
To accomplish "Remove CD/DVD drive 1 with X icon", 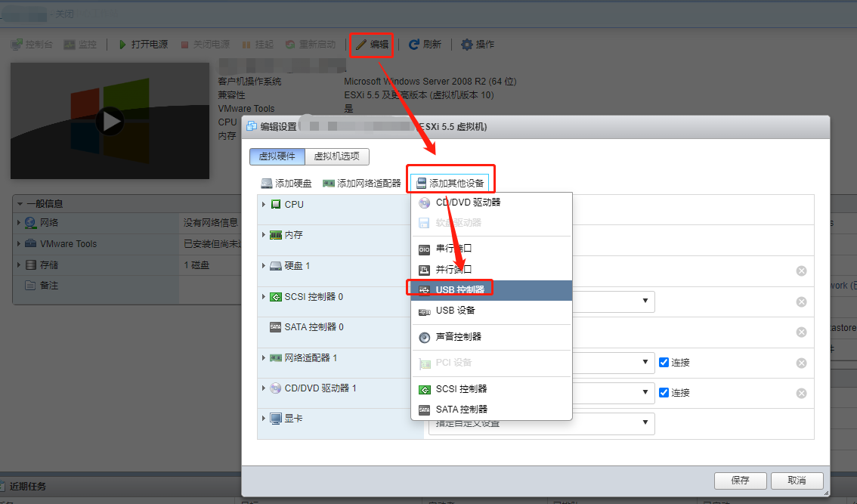I will tap(801, 394).
